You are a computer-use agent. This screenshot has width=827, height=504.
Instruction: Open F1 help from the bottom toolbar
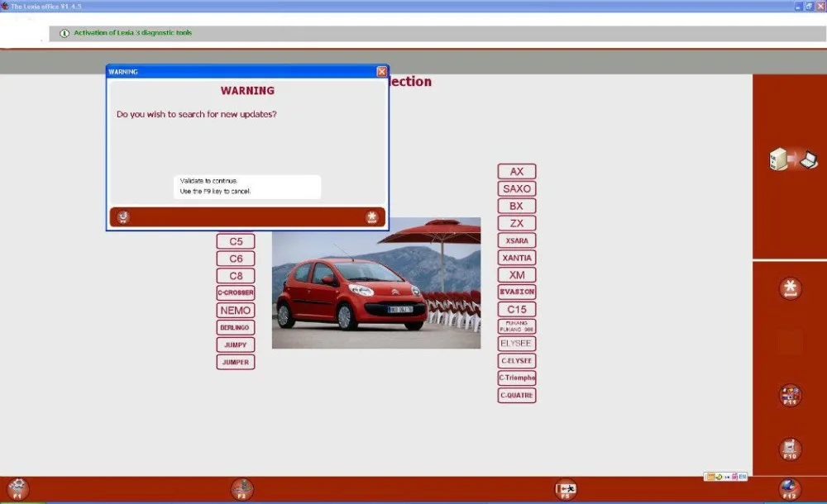coord(17,488)
